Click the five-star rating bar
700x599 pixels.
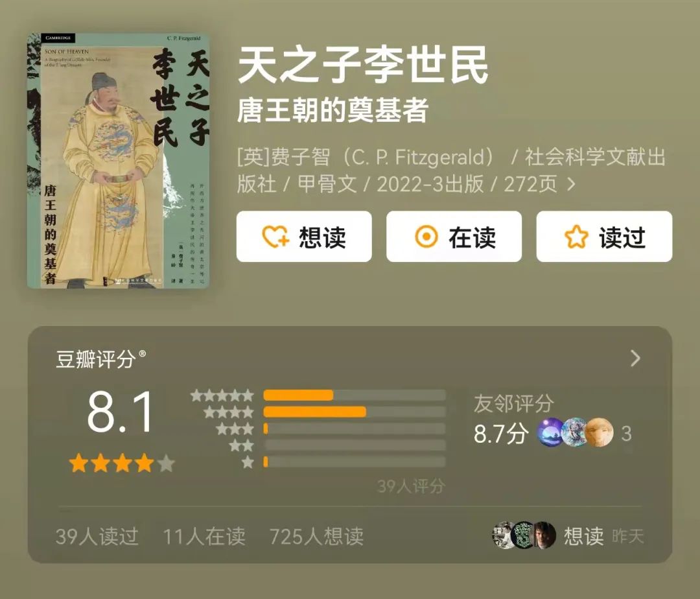(x=355, y=395)
